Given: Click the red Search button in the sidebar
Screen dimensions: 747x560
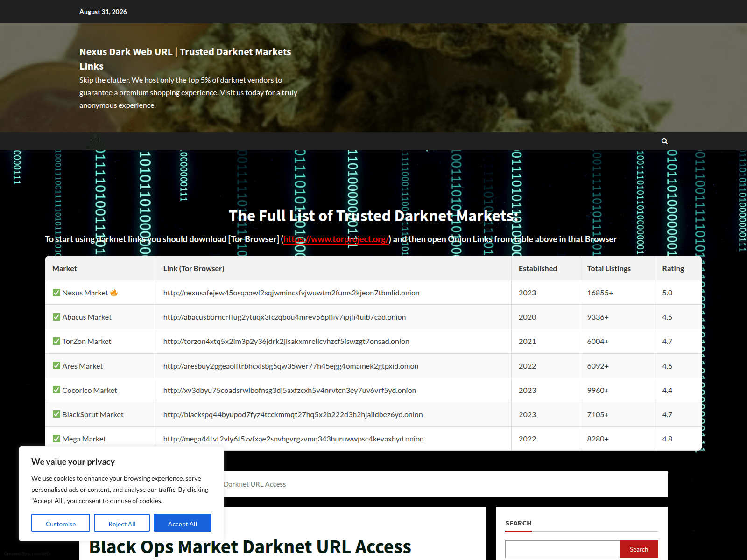Looking at the screenshot, I should tap(639, 549).
